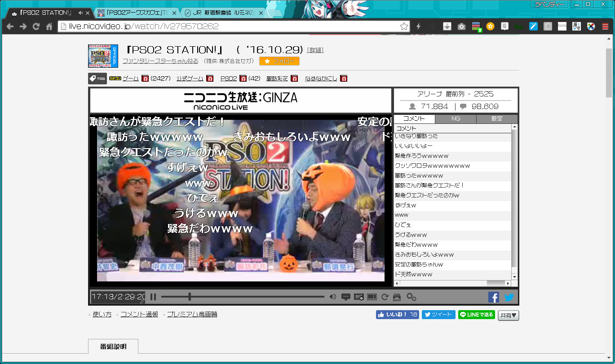Viewport: 615px width, 364px height.
Task: Open the 使い方 help link
Action: [x=102, y=315]
